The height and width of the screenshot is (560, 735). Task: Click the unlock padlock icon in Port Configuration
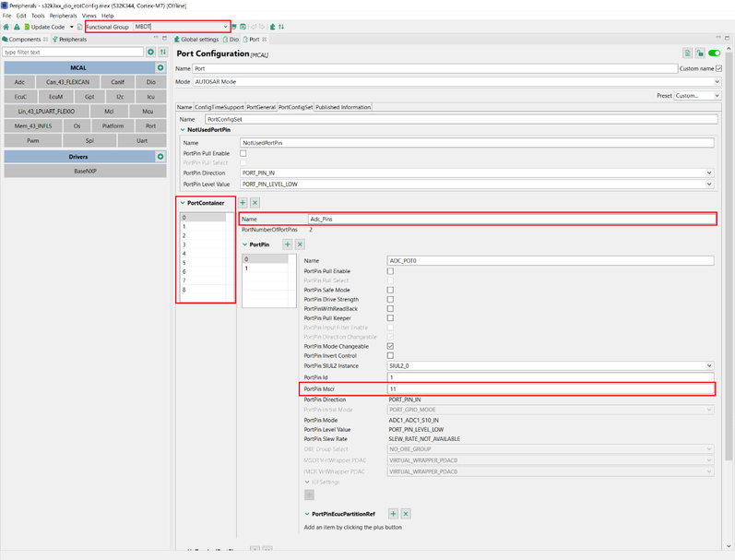click(x=700, y=54)
